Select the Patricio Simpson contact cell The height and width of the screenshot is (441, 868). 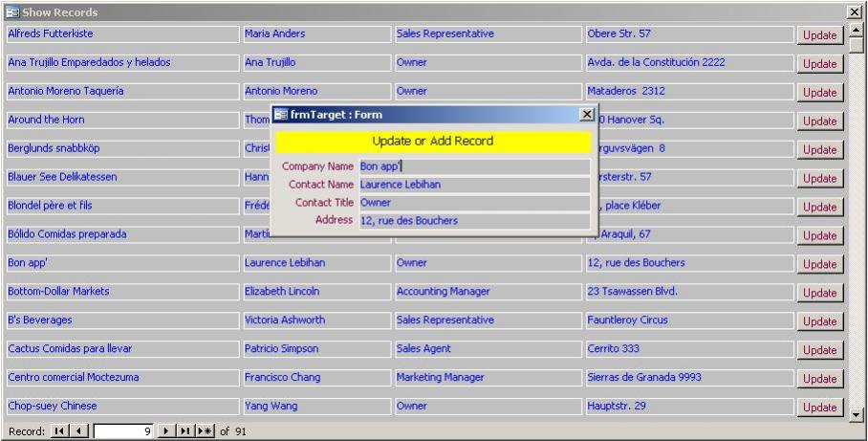click(317, 349)
